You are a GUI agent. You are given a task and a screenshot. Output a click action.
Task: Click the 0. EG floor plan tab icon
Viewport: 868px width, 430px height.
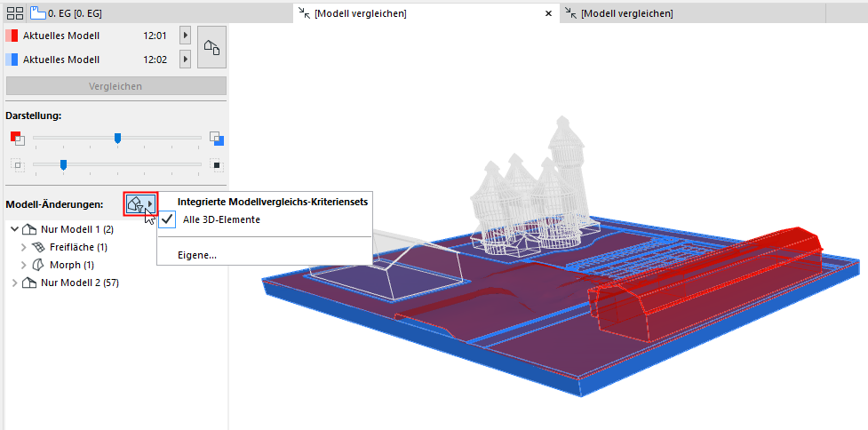point(37,13)
